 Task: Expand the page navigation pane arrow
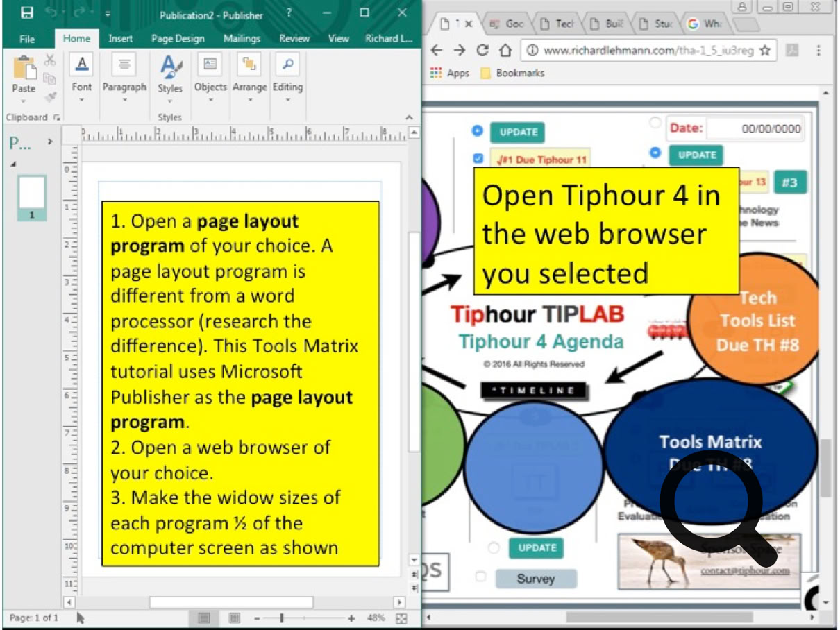pyautogui.click(x=49, y=142)
